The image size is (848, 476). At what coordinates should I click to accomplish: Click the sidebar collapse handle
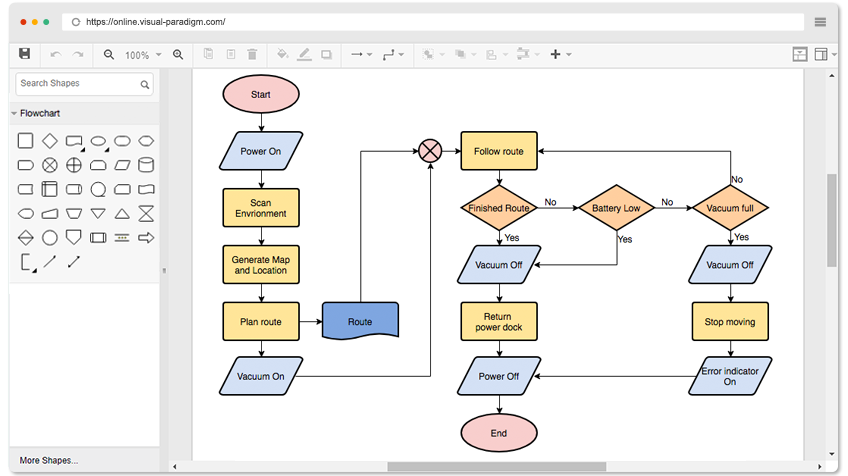click(x=164, y=270)
